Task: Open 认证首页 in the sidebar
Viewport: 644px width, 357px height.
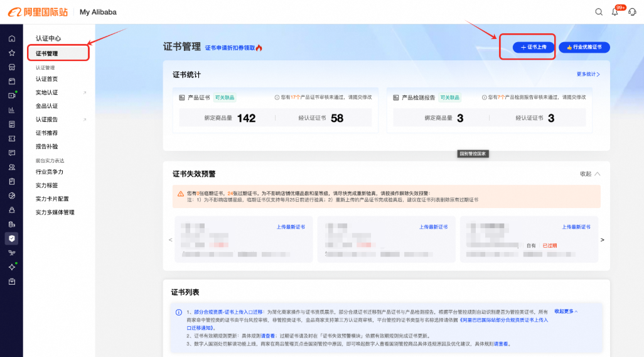Action: [x=47, y=79]
